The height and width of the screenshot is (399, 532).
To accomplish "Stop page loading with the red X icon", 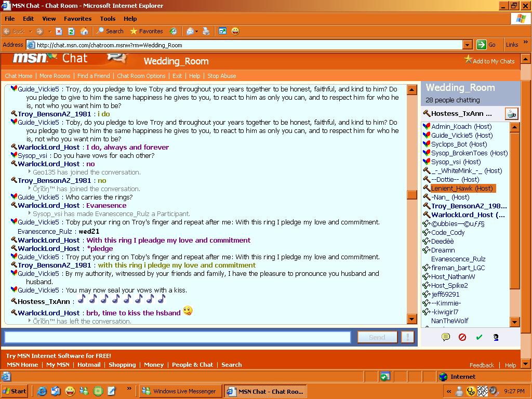I will tap(59, 32).
